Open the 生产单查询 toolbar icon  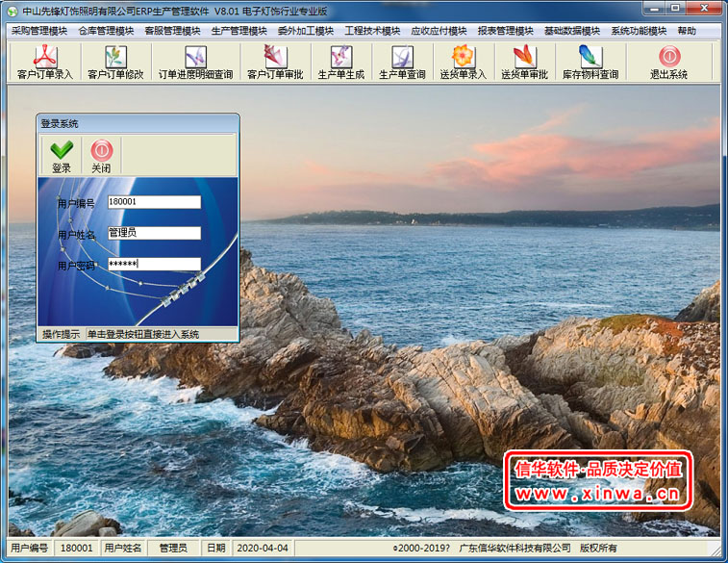click(402, 63)
